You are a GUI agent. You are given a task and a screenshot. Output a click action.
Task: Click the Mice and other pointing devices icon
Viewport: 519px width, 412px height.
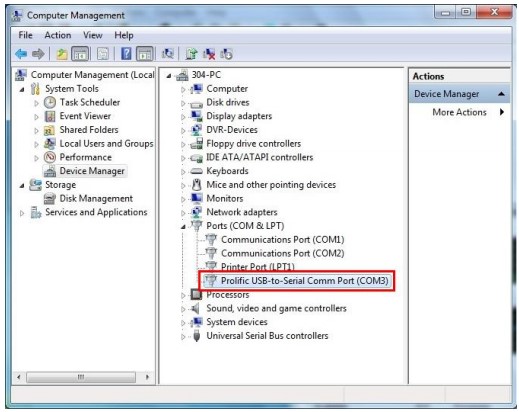click(x=197, y=185)
